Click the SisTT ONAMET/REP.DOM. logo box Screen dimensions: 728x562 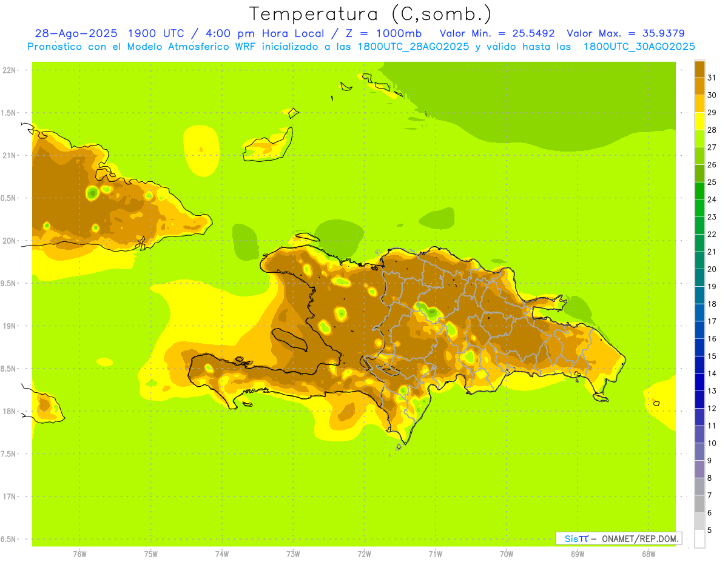click(x=618, y=538)
